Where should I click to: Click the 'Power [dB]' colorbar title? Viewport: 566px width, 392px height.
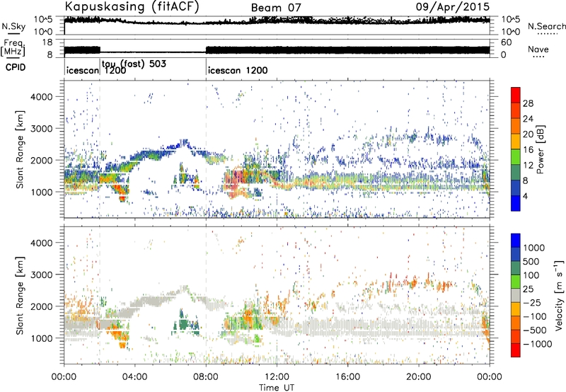pos(540,149)
